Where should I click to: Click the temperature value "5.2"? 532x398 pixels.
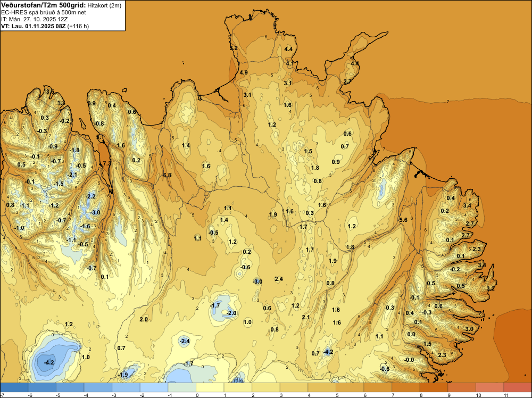coord(234,48)
